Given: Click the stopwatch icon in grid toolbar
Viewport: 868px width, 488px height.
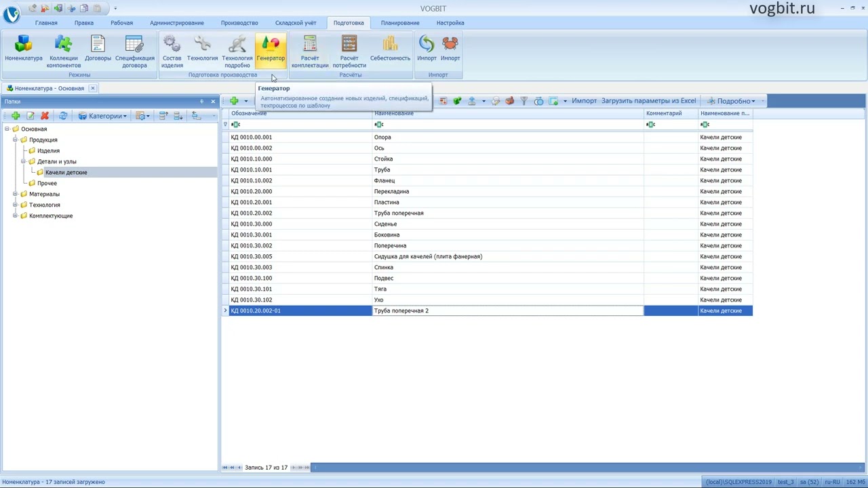Looking at the screenshot, I should pyautogui.click(x=538, y=101).
